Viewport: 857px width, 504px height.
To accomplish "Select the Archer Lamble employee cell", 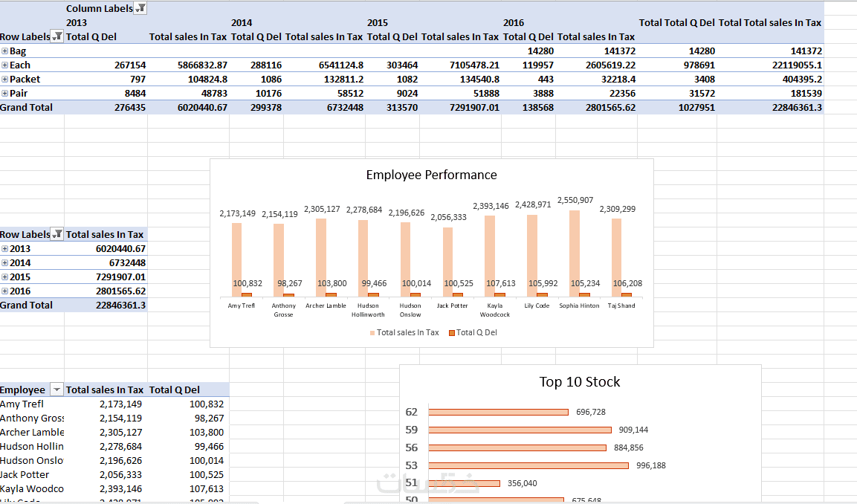I will click(x=32, y=433).
